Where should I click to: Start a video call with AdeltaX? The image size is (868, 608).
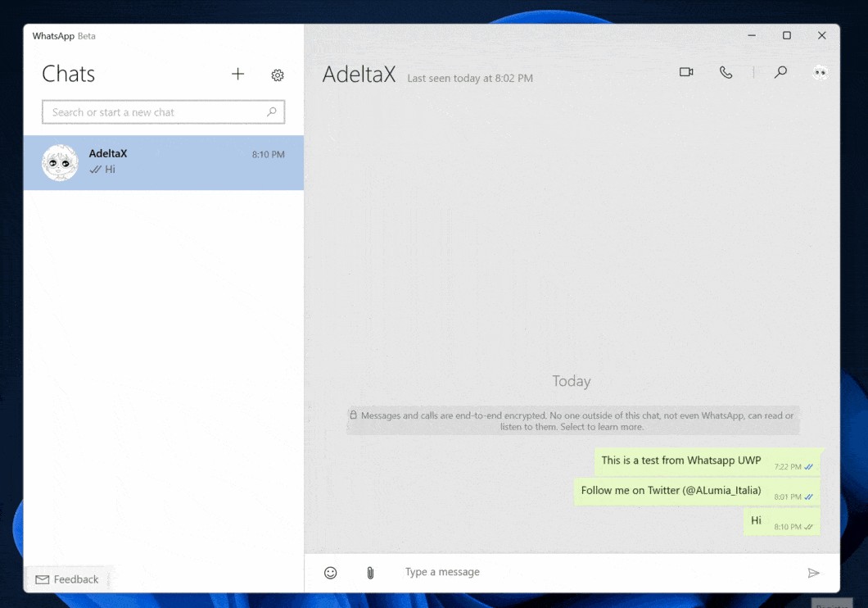point(685,72)
